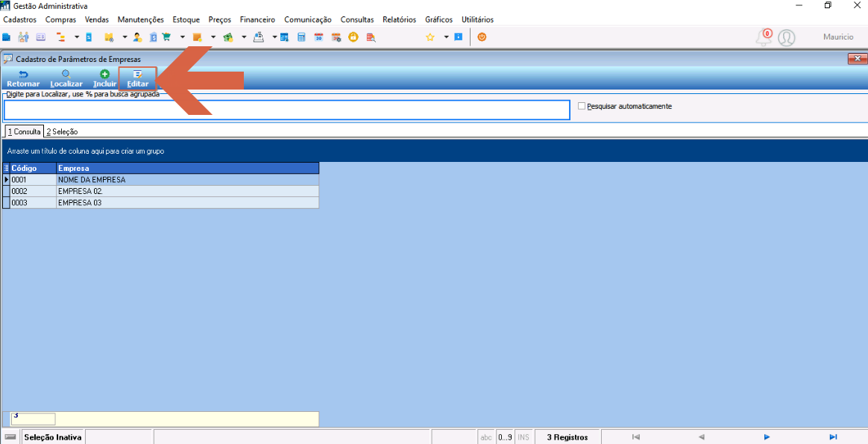This screenshot has width=868, height=444.
Task: Open the Comunicação menu
Action: pos(308,19)
